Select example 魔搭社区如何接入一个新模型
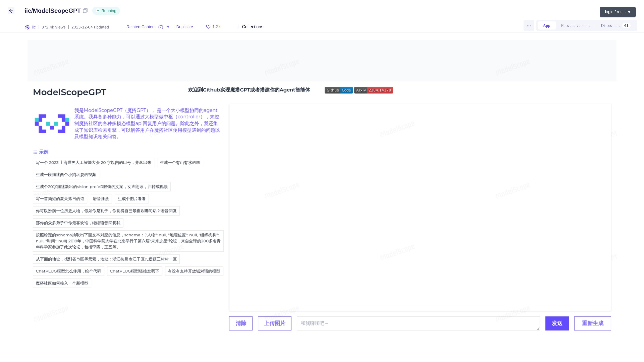The image size is (644, 362). pyautogui.click(x=62, y=283)
